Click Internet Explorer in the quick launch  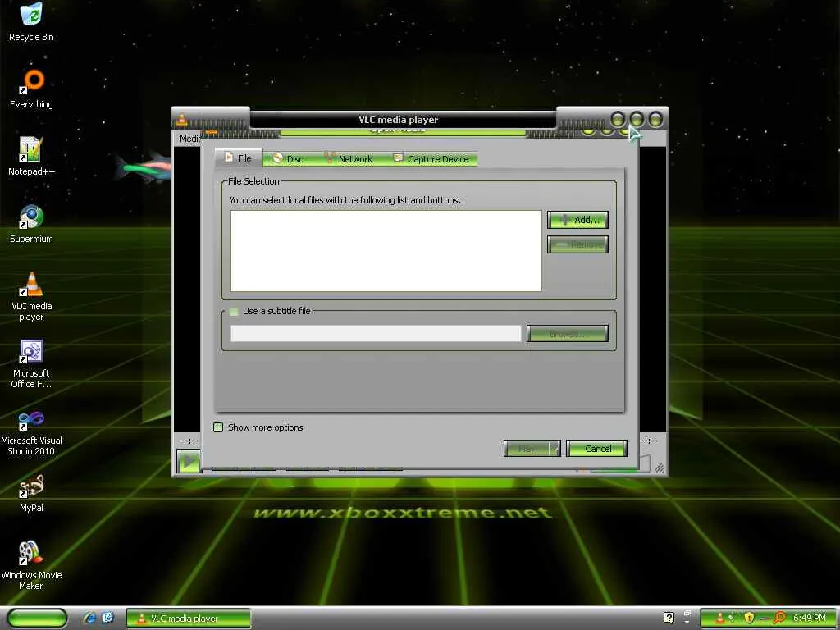tap(89, 618)
